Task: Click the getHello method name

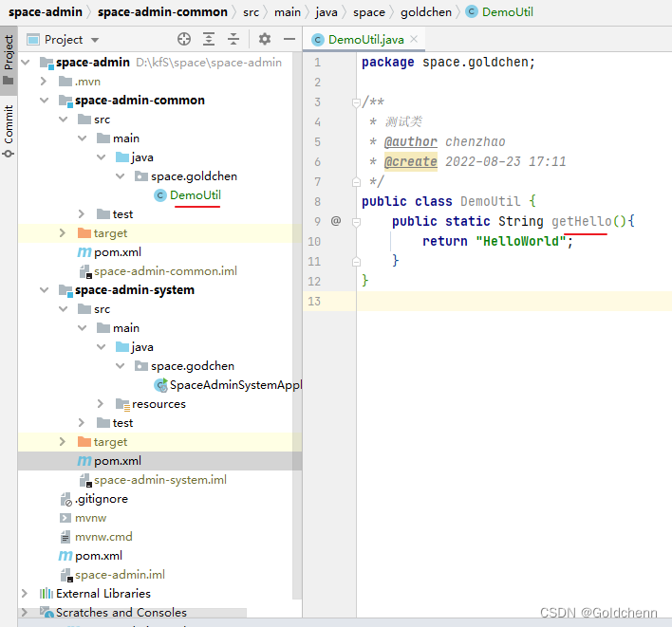Action: 582,221
